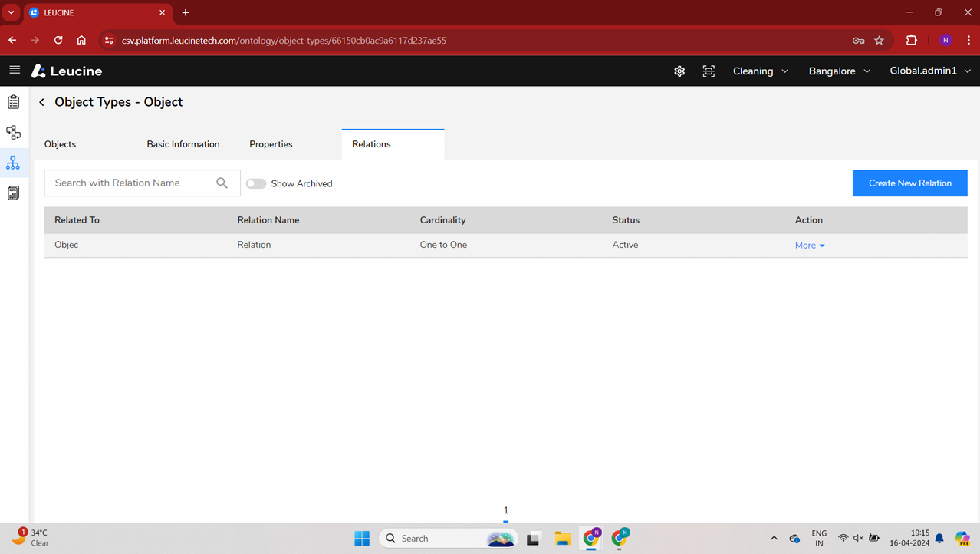Open File Explorer from the taskbar
The height and width of the screenshot is (554, 980).
tap(562, 539)
